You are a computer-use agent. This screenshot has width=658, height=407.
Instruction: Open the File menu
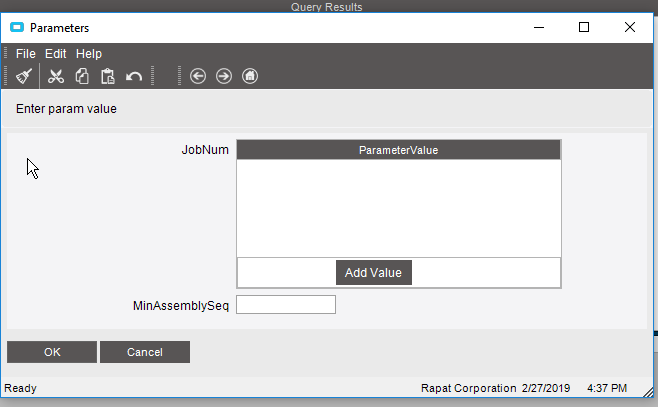point(25,53)
